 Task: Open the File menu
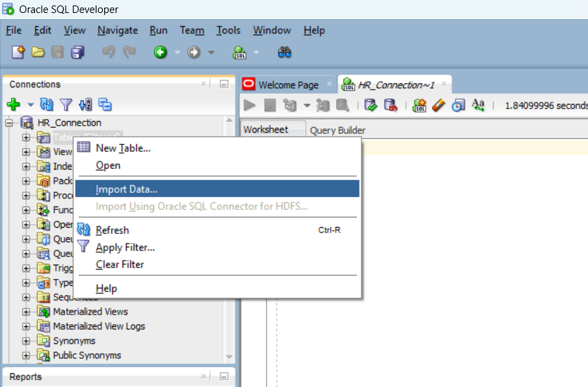14,30
